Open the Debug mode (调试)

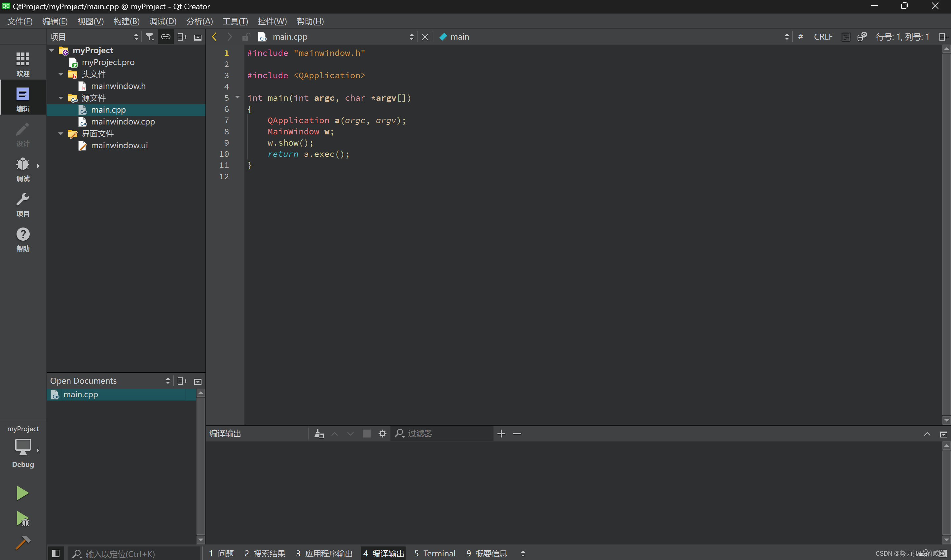[x=23, y=169]
